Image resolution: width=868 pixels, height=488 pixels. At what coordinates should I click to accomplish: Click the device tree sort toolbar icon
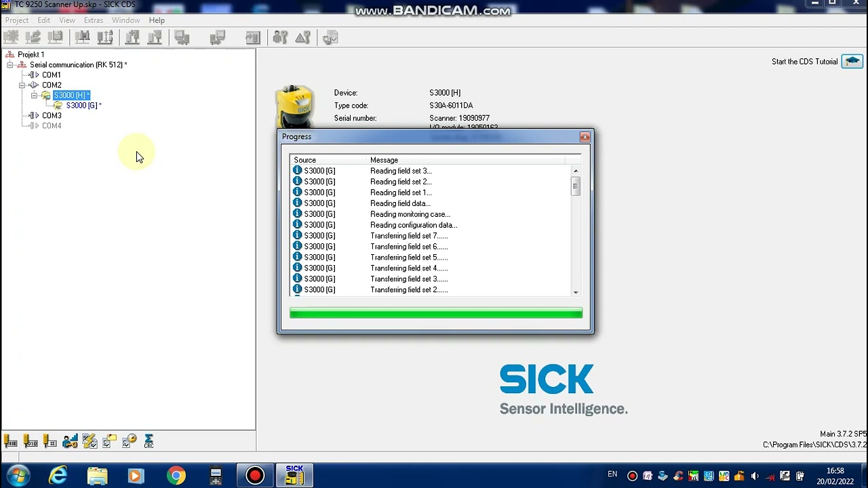tap(105, 38)
